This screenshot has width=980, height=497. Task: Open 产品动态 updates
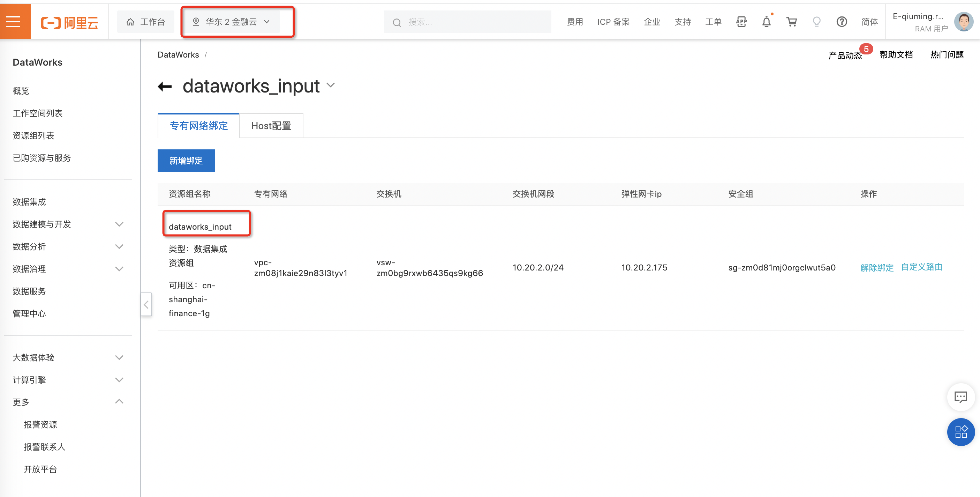(845, 55)
